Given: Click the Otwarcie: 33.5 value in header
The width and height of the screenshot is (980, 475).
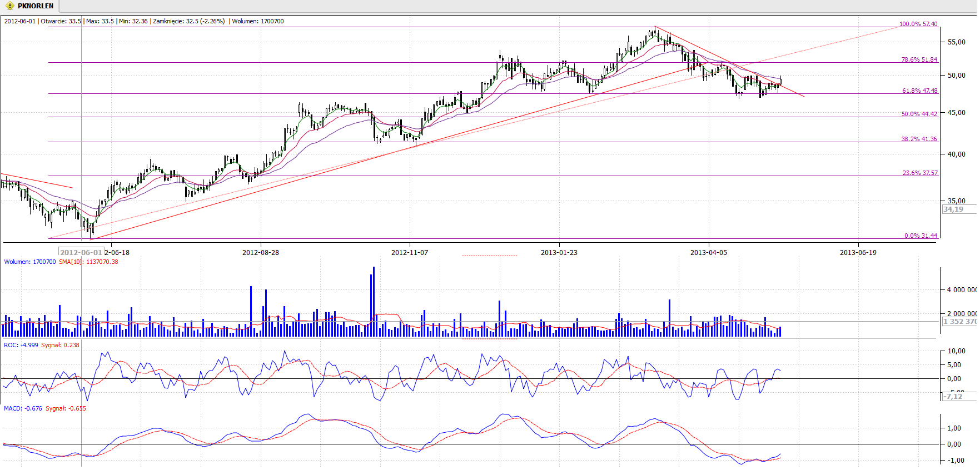Looking at the screenshot, I should pyautogui.click(x=61, y=21).
